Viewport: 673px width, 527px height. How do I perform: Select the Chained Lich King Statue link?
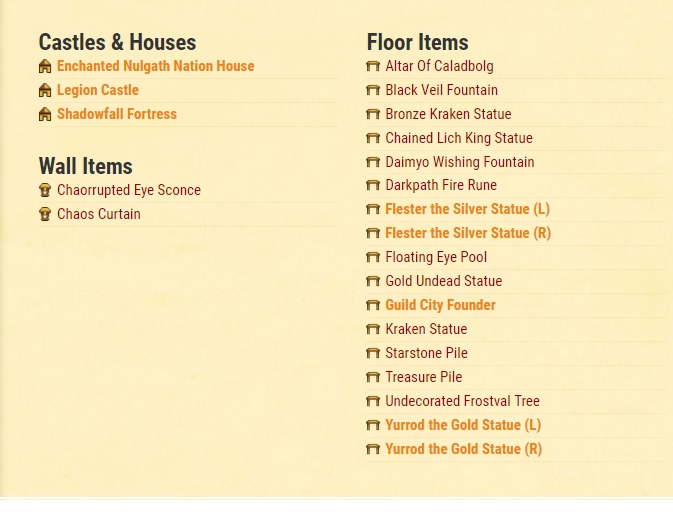[x=459, y=138]
